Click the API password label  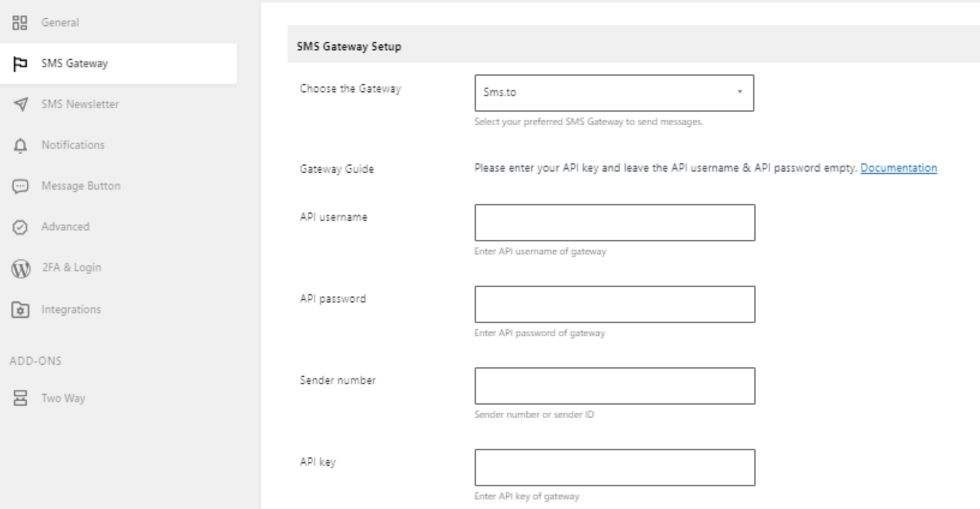(x=332, y=299)
